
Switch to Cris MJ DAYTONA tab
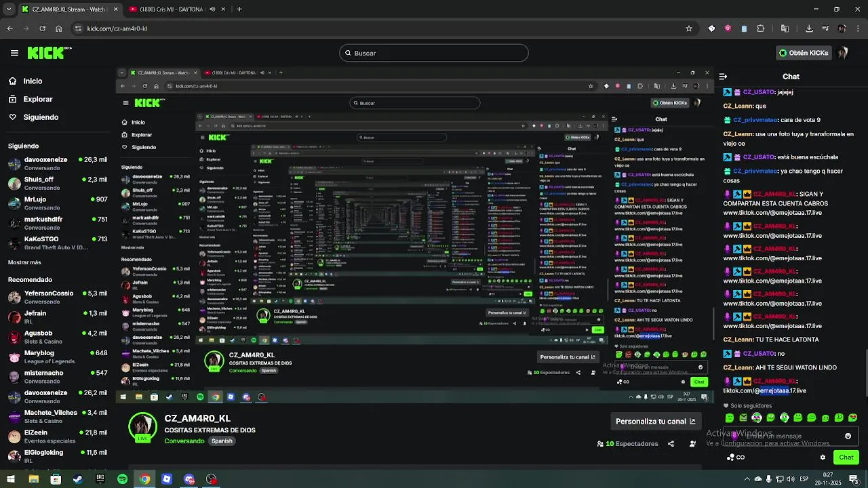(x=178, y=9)
